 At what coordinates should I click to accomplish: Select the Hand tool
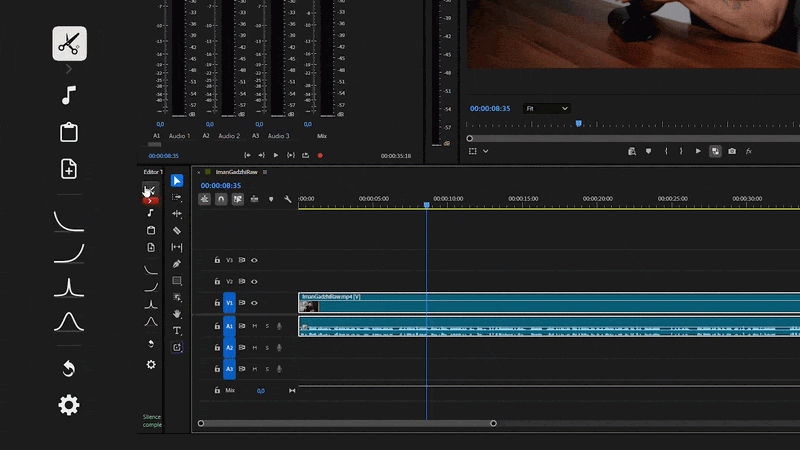(177, 314)
